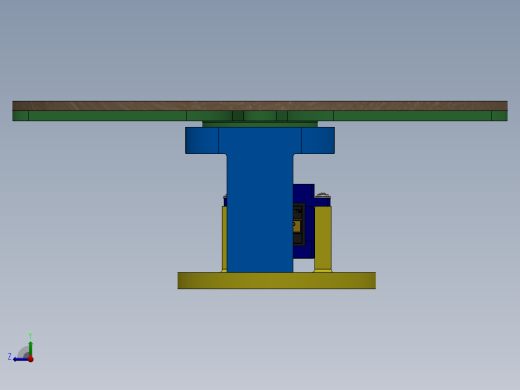Select the right flange of the blue bracket

(318, 140)
